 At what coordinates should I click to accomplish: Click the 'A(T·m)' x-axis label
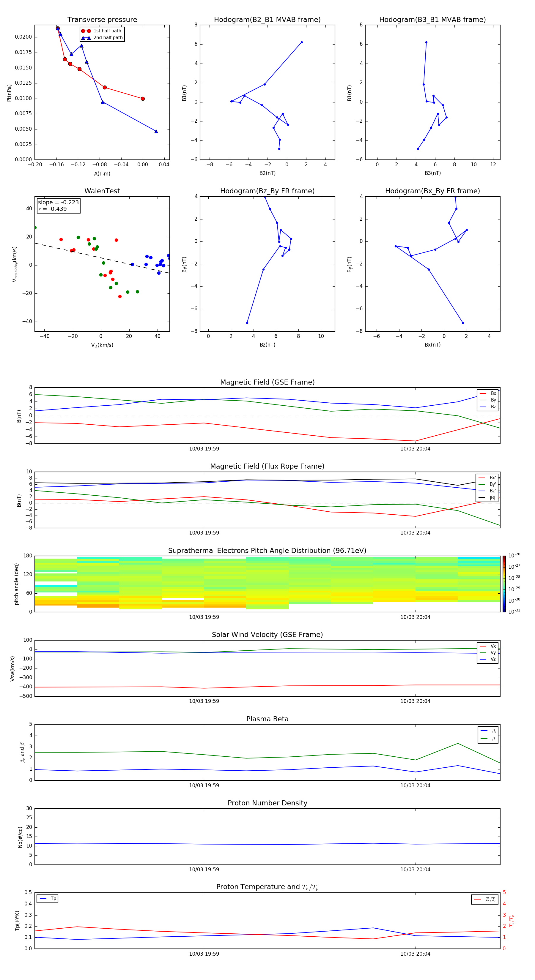point(102,174)
